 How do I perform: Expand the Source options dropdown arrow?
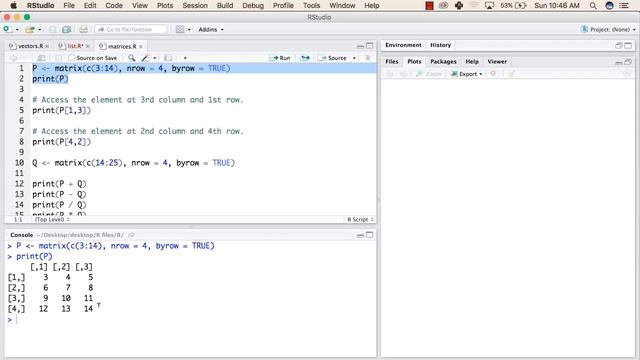(x=354, y=58)
